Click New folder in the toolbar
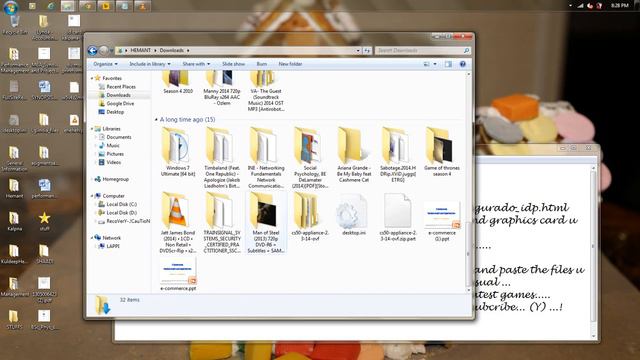 pos(290,64)
